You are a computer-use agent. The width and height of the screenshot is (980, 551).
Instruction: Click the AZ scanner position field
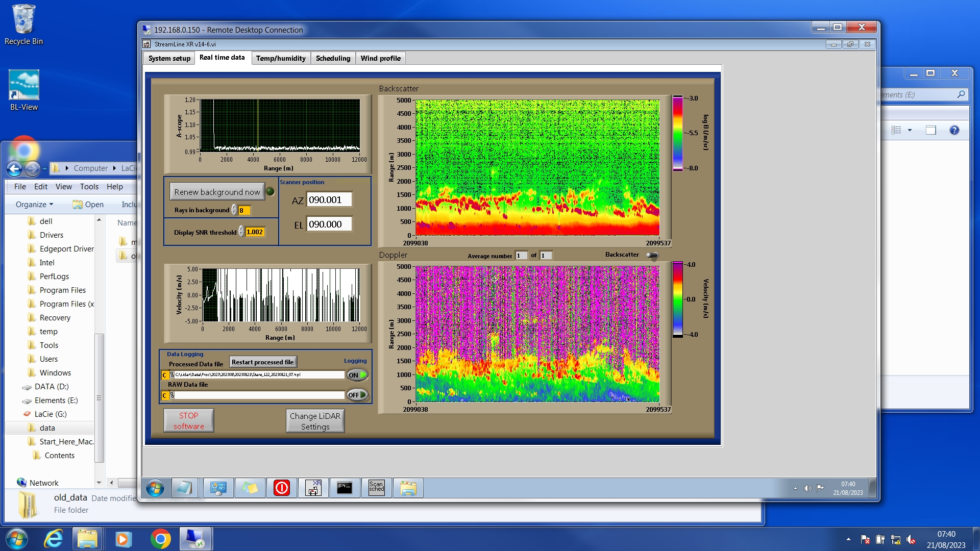(329, 200)
